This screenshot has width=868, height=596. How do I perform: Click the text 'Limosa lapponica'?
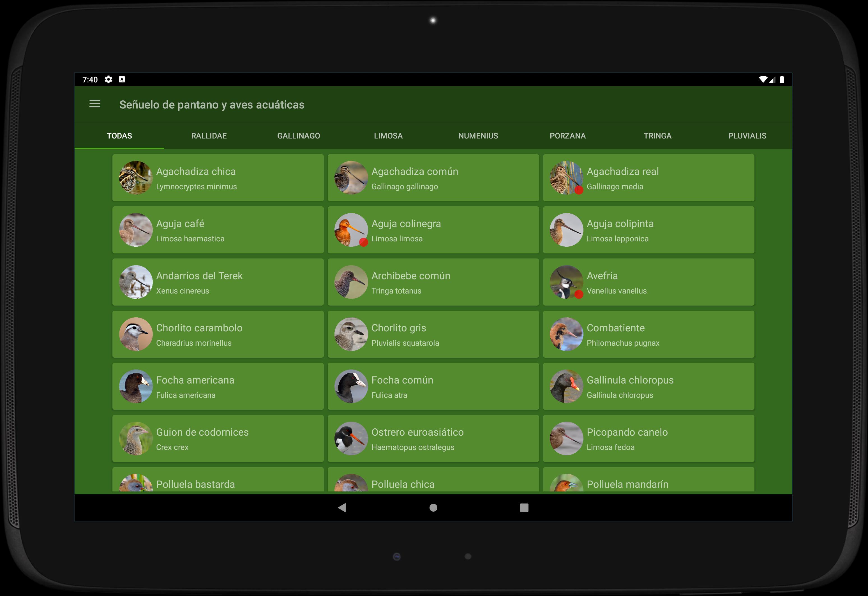click(x=617, y=239)
